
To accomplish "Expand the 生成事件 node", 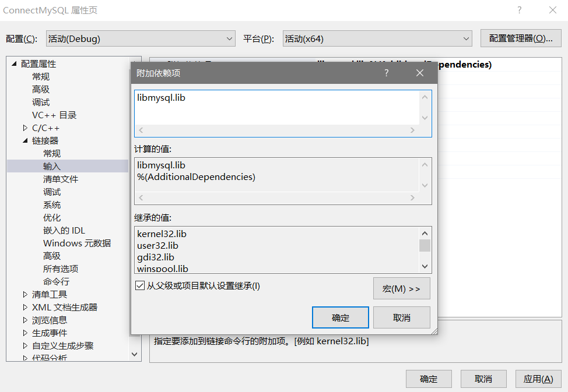I will (x=25, y=333).
